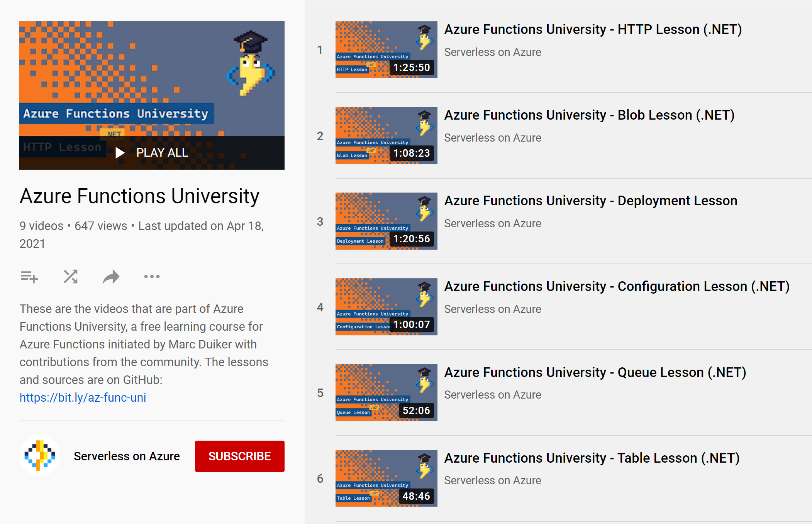The height and width of the screenshot is (524, 812).
Task: Click the 'Azure Functions University' playlist heading
Action: [x=139, y=196]
